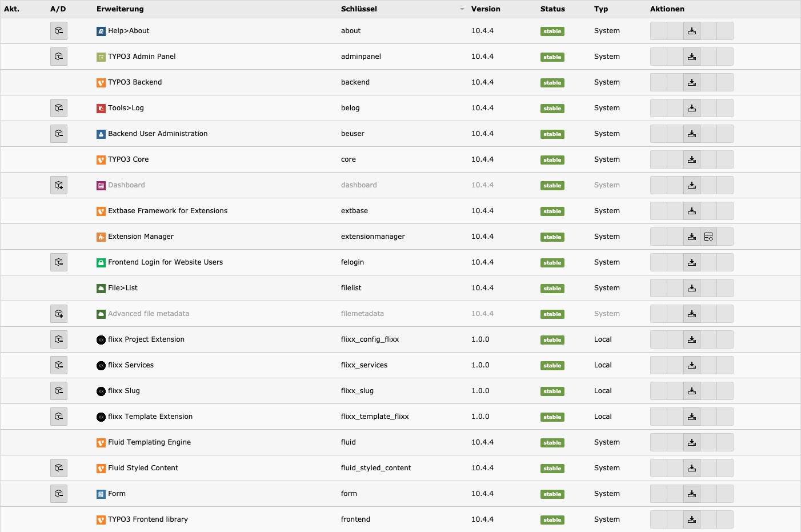Download the fluid_styled_content extension archive
This screenshot has height=532, width=801.
point(692,468)
